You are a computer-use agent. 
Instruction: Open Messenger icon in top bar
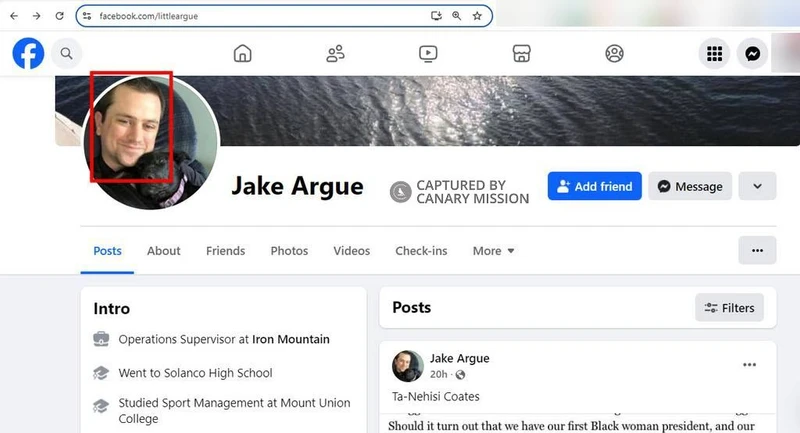point(753,54)
